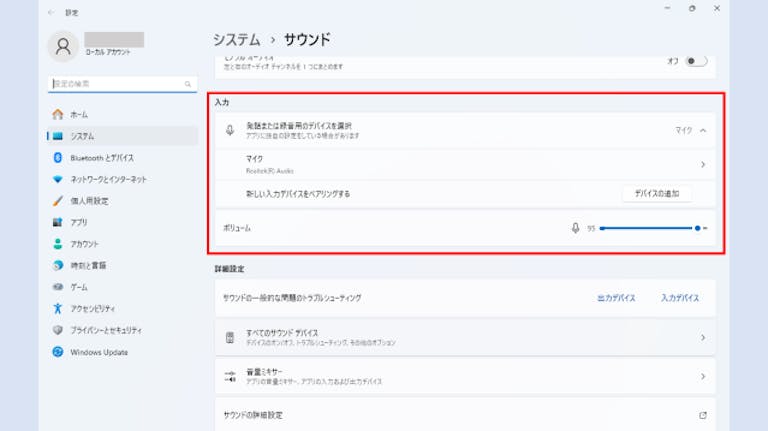This screenshot has width=768, height=431.
Task: Click デバイスの追加 button
Action: [x=657, y=193]
